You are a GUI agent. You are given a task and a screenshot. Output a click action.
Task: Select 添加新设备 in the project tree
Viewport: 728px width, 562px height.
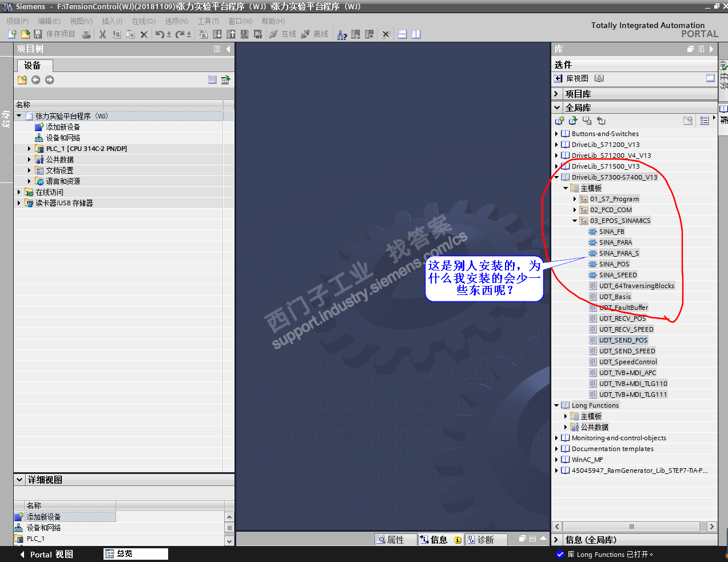coord(63,127)
